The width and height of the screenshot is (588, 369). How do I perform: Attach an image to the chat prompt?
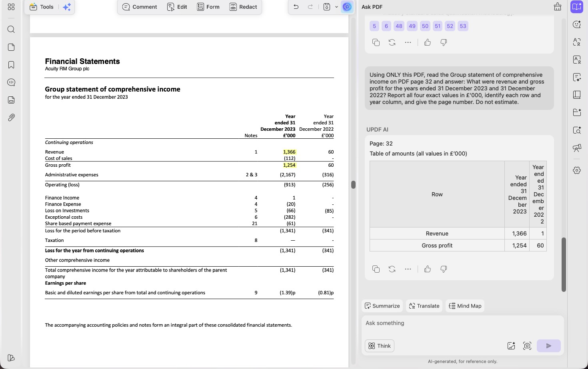pyautogui.click(x=511, y=346)
